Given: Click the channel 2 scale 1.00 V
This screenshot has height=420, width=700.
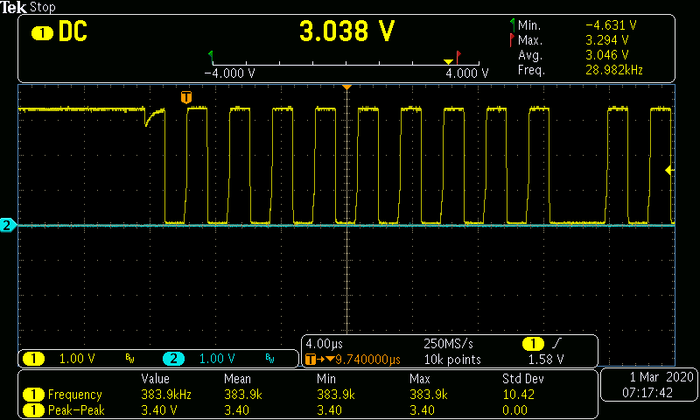Looking at the screenshot, I should (x=217, y=358).
